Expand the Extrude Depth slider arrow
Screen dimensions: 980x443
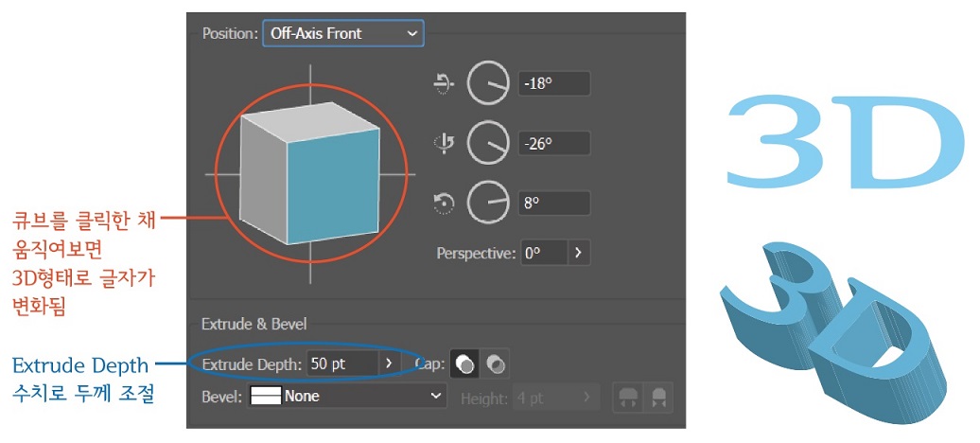point(389,363)
